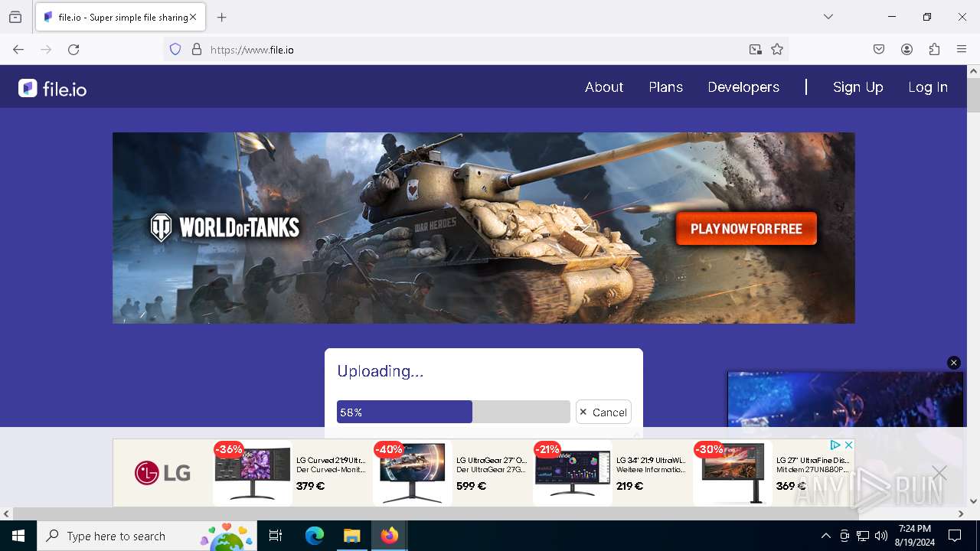Open Firefox recent browsing view button
The image size is (980, 551).
click(15, 17)
